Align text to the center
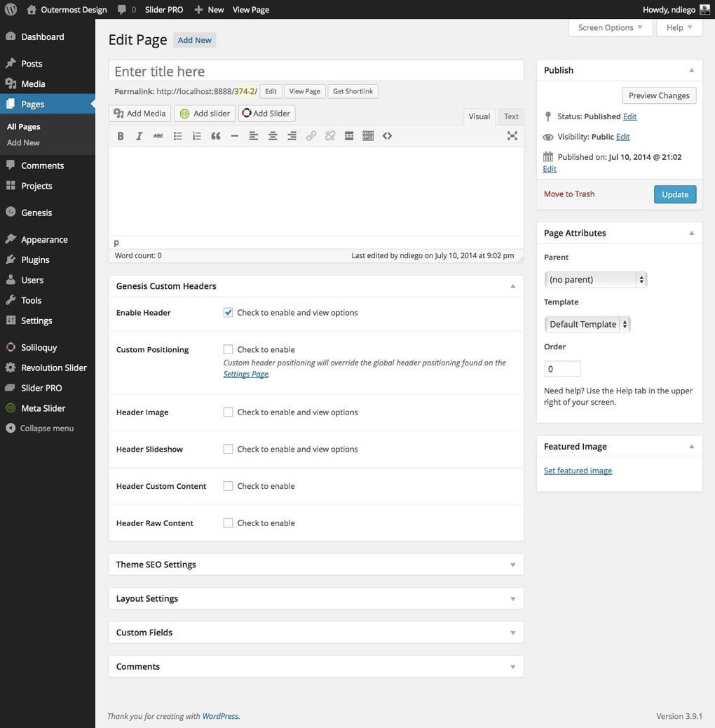This screenshot has height=728, width=715. tap(273, 135)
